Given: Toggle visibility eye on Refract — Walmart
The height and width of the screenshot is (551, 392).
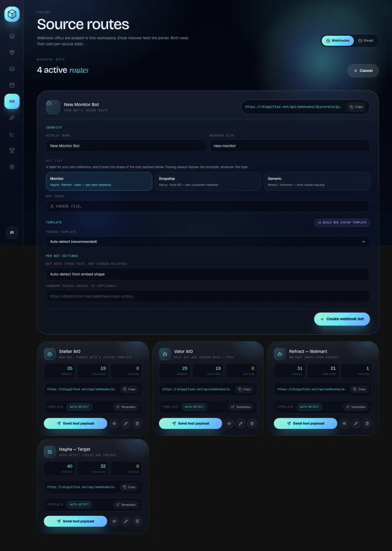Looking at the screenshot, I should pyautogui.click(x=344, y=423).
